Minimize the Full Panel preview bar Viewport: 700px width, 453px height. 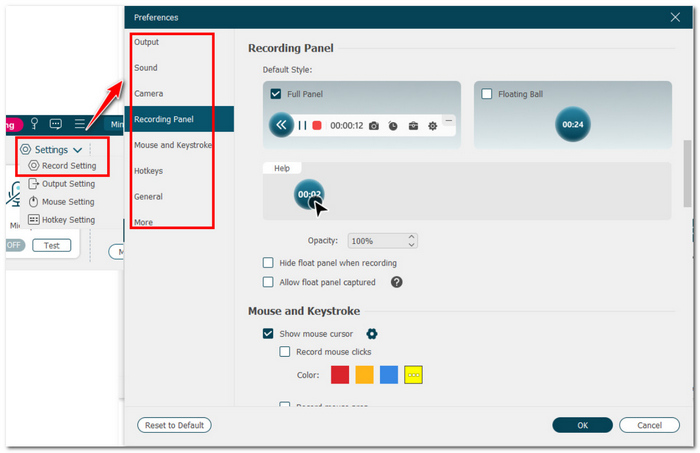(449, 121)
